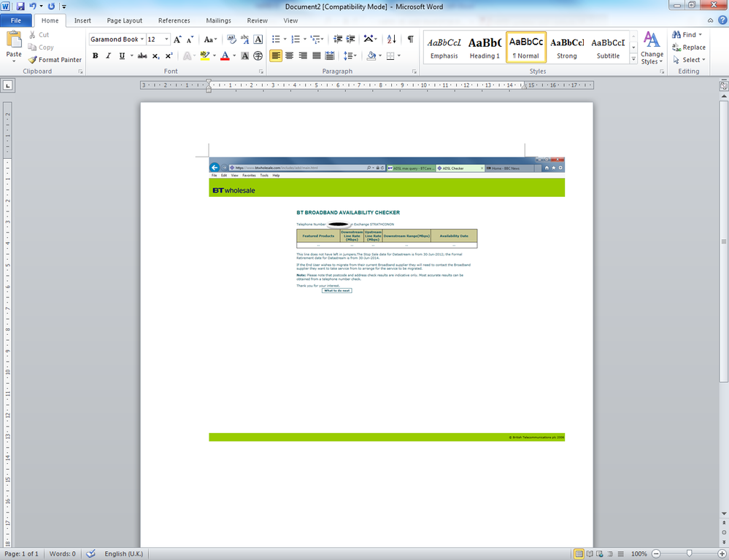The width and height of the screenshot is (729, 560).
Task: Click the bullets list icon
Action: tap(276, 39)
